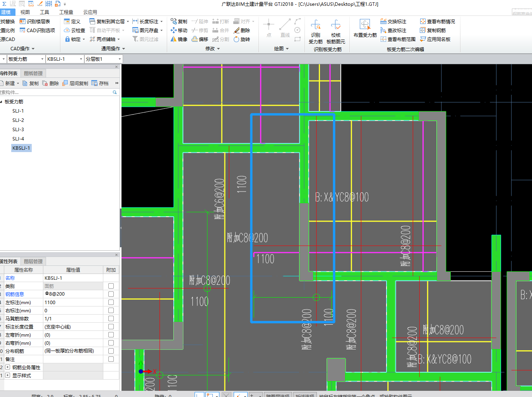The height and width of the screenshot is (397, 532).
Task: Toggle the 附加 checkbox for 标注长度位置 row
Action: (x=111, y=327)
